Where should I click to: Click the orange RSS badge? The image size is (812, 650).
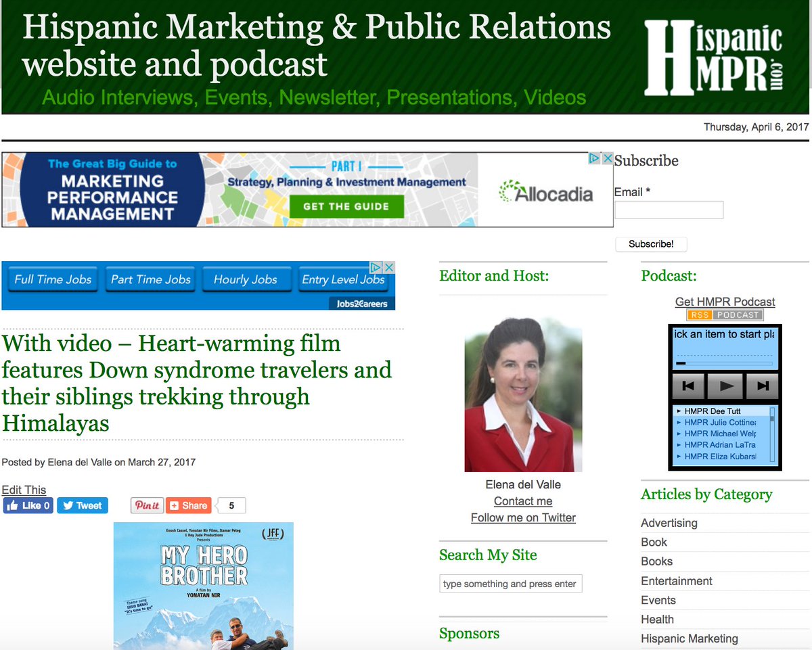point(700,315)
